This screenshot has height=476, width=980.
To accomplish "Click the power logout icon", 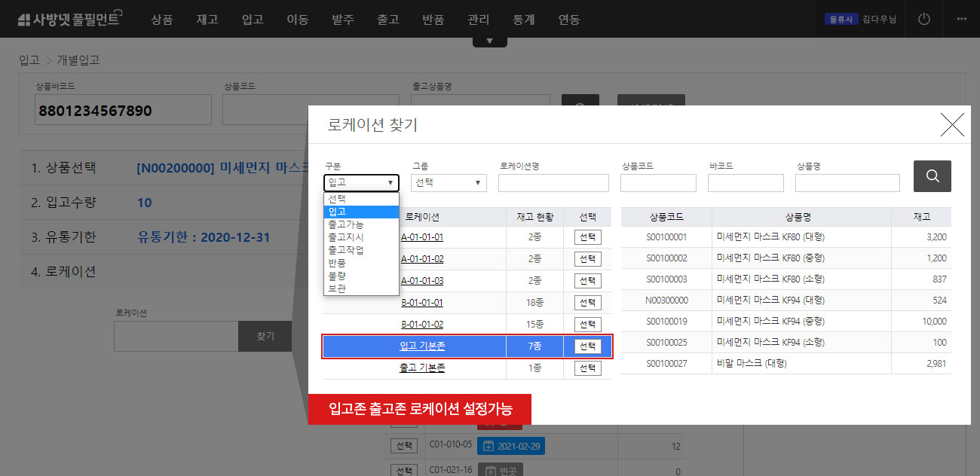I will (924, 19).
